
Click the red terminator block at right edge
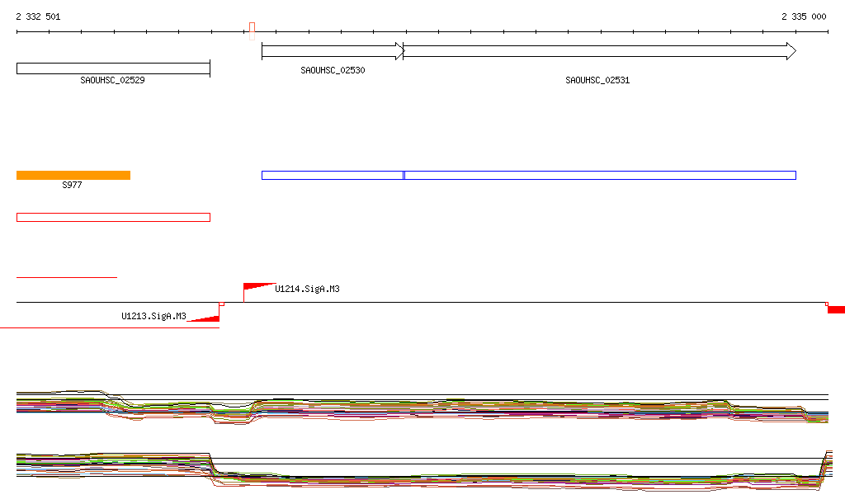pyautogui.click(x=837, y=309)
